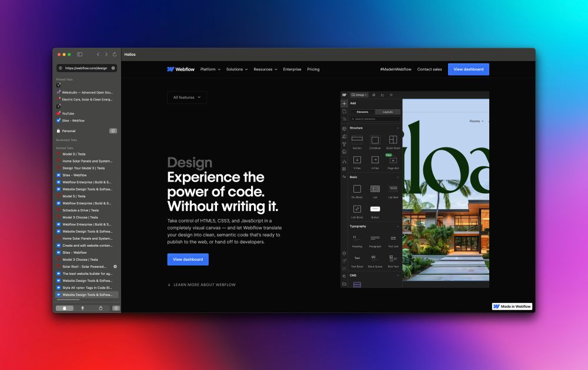
Task: Reload the page with the refresh icon
Action: pyautogui.click(x=115, y=54)
